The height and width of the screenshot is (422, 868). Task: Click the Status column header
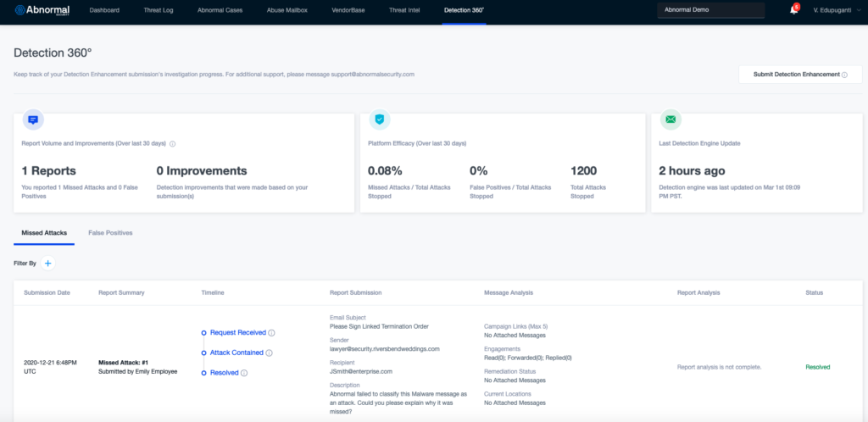point(815,292)
